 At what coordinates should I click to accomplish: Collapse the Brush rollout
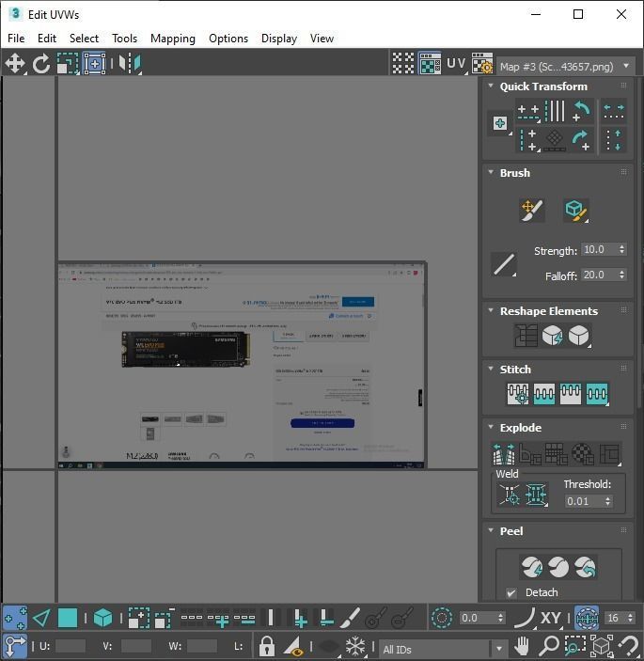[x=491, y=172]
